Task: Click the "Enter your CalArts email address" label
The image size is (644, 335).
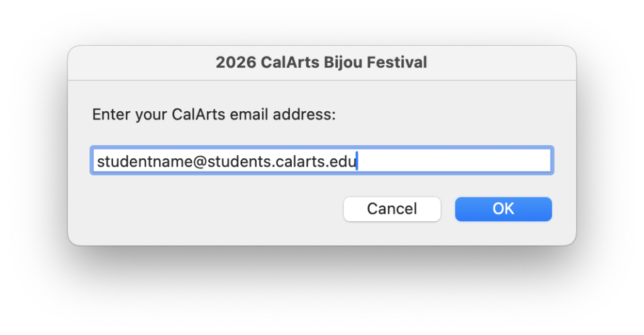Action: [x=214, y=115]
